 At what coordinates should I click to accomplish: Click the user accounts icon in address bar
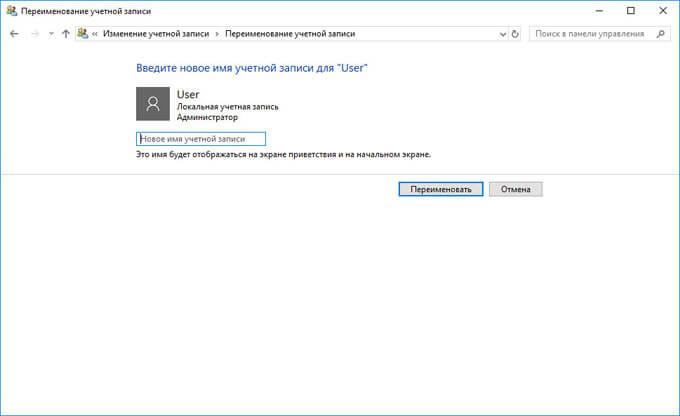(x=82, y=33)
